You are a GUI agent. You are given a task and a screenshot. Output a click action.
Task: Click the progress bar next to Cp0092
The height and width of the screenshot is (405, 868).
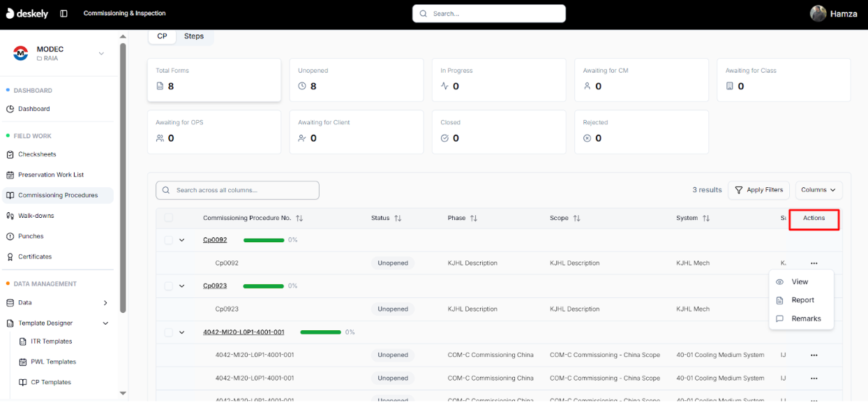tap(264, 240)
